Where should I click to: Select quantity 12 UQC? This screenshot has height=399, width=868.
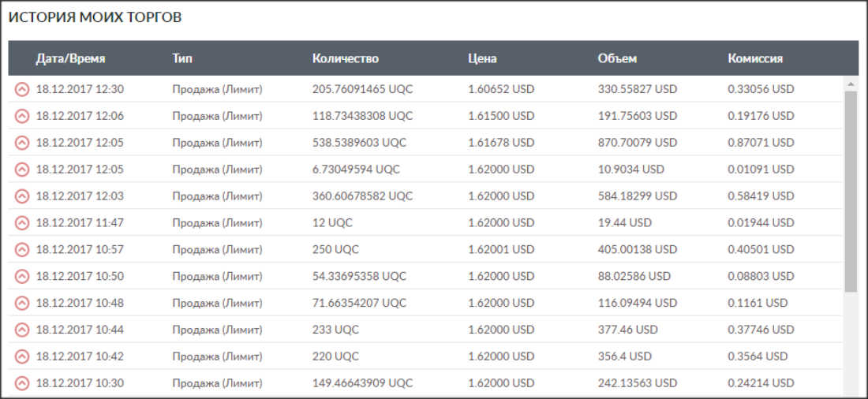(332, 222)
